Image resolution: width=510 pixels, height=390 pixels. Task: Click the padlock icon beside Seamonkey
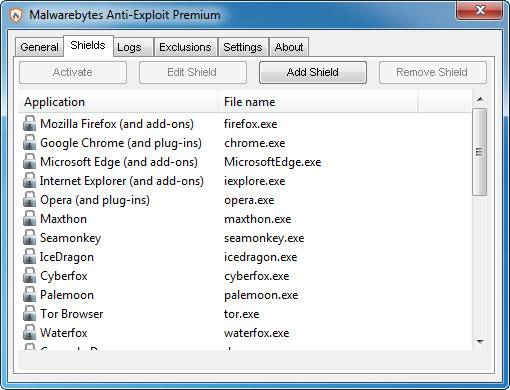(29, 238)
